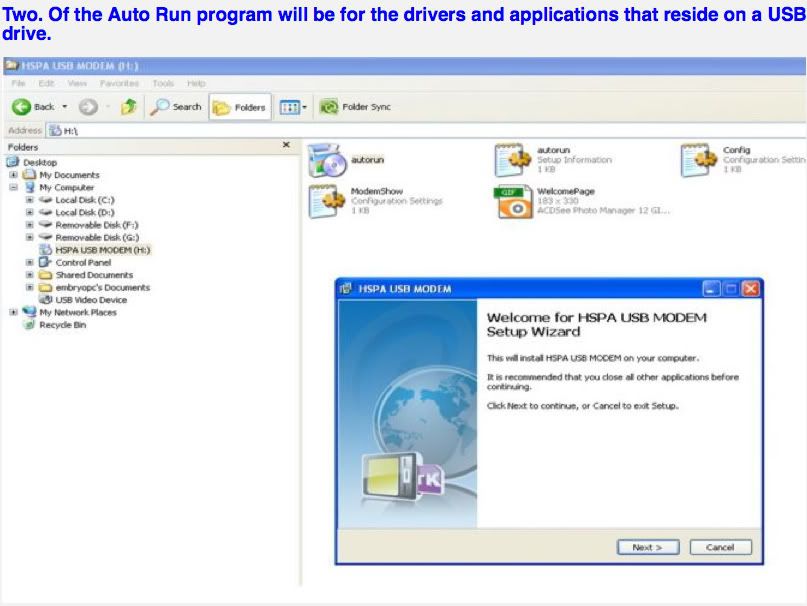The height and width of the screenshot is (606, 807).
Task: Select Removable Disk (G:) in tree
Action: click(89, 237)
